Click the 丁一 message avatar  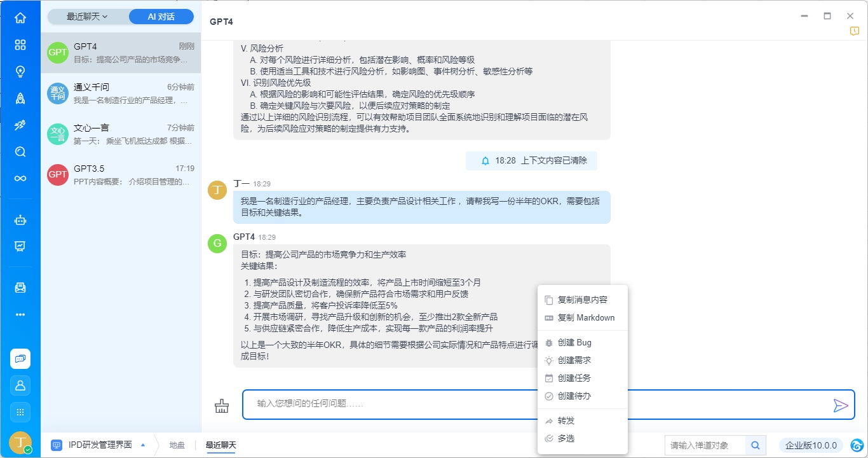coord(217,190)
